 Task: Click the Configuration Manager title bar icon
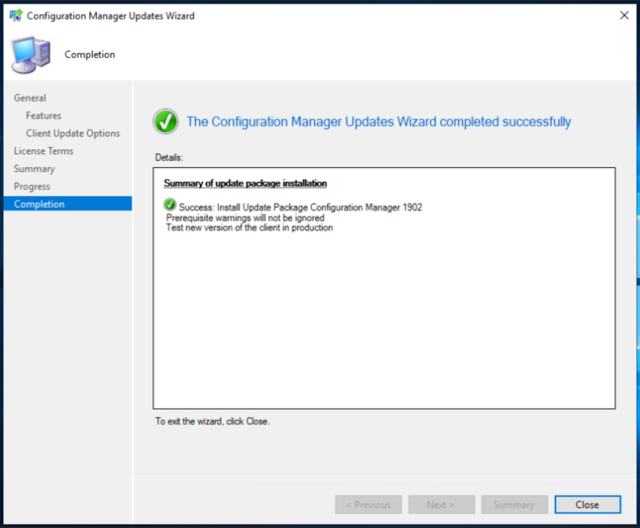coord(16,16)
